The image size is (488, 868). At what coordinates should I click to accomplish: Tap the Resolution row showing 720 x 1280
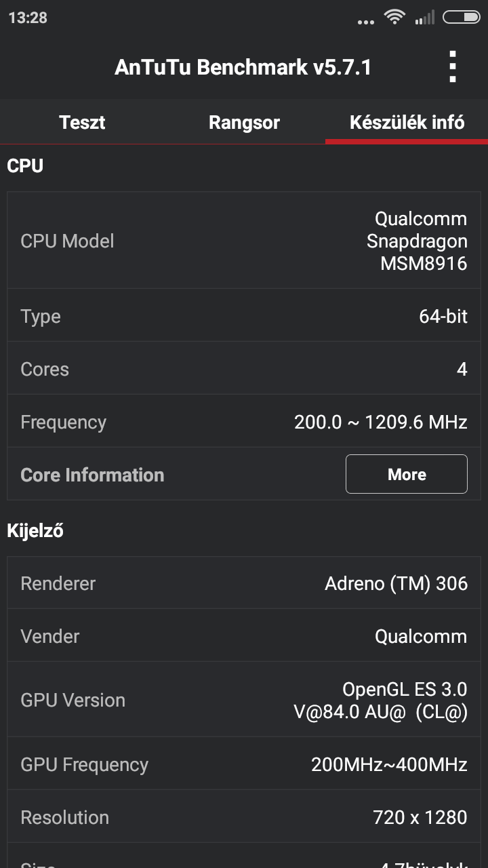pos(244,816)
